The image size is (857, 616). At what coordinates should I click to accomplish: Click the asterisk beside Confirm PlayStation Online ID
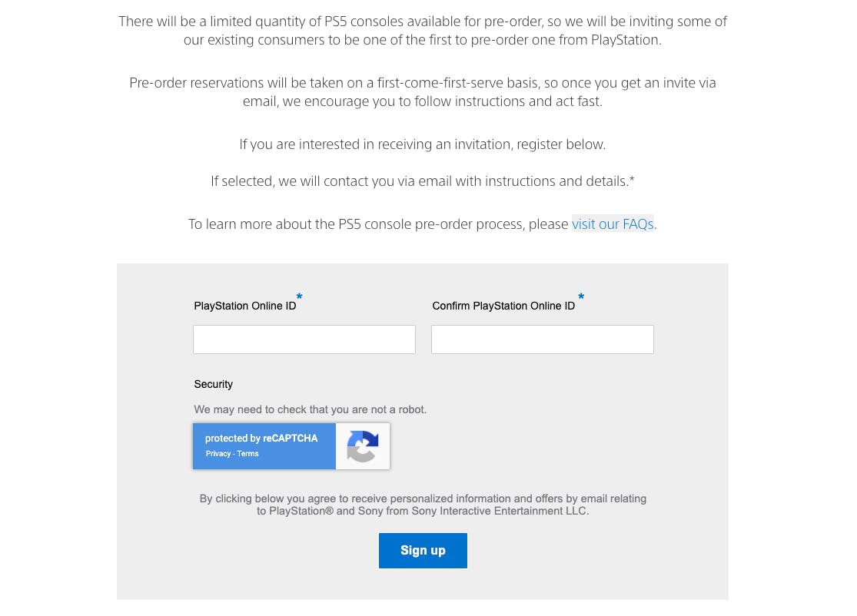[581, 296]
